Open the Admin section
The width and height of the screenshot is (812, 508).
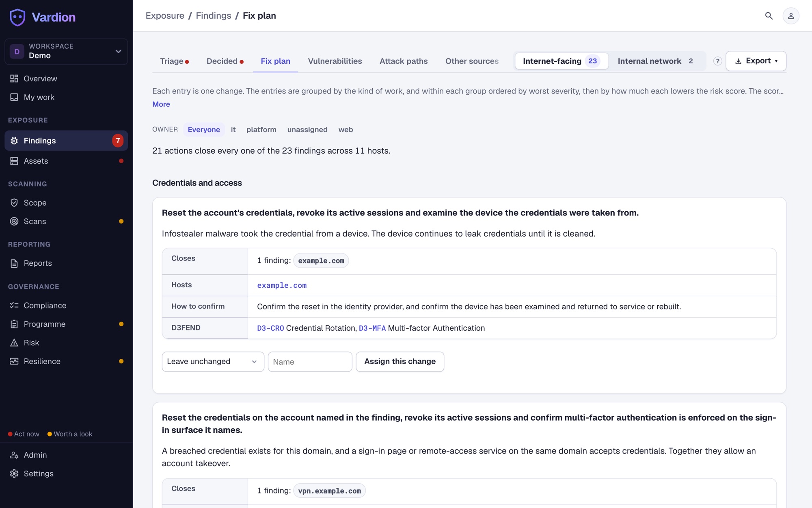[x=66, y=455]
